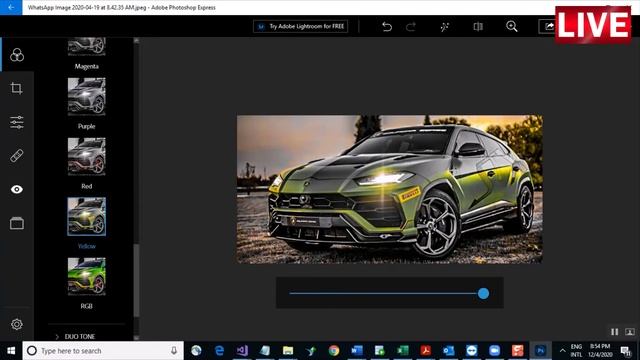
Task: Open Zoom from taskbar
Action: pyautogui.click(x=495, y=351)
